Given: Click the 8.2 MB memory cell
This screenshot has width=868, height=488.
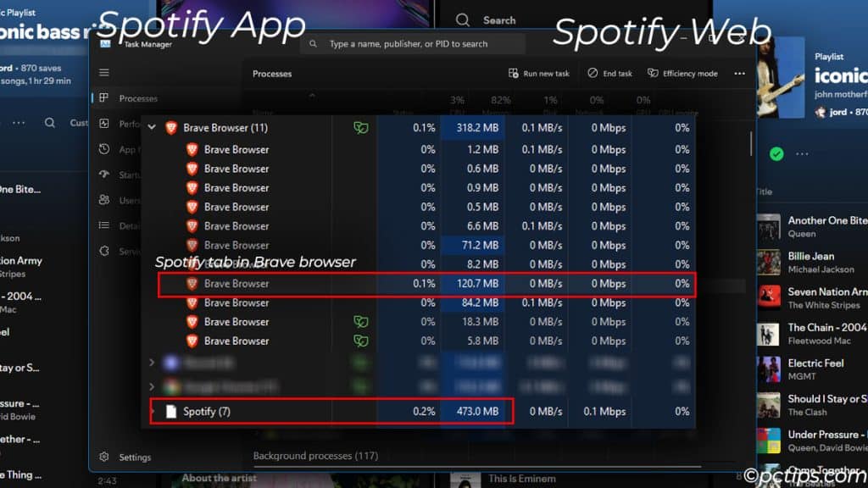Looking at the screenshot, I should (473, 264).
